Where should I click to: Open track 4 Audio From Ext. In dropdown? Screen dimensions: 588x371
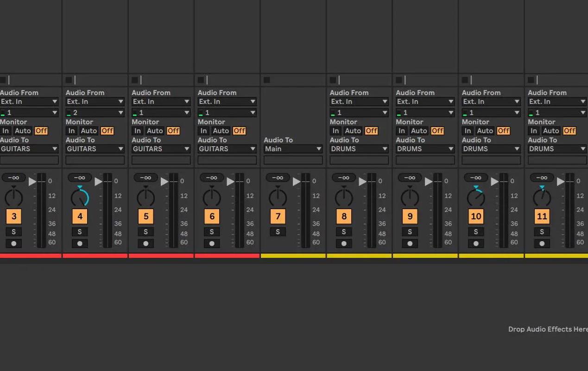[95, 102]
